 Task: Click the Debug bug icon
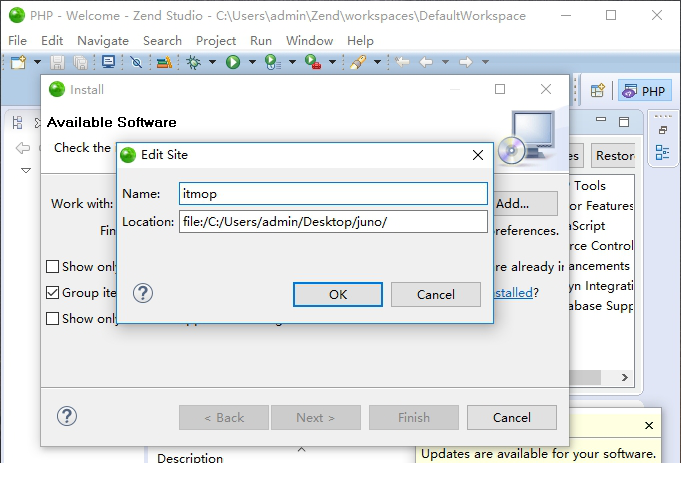pos(194,62)
